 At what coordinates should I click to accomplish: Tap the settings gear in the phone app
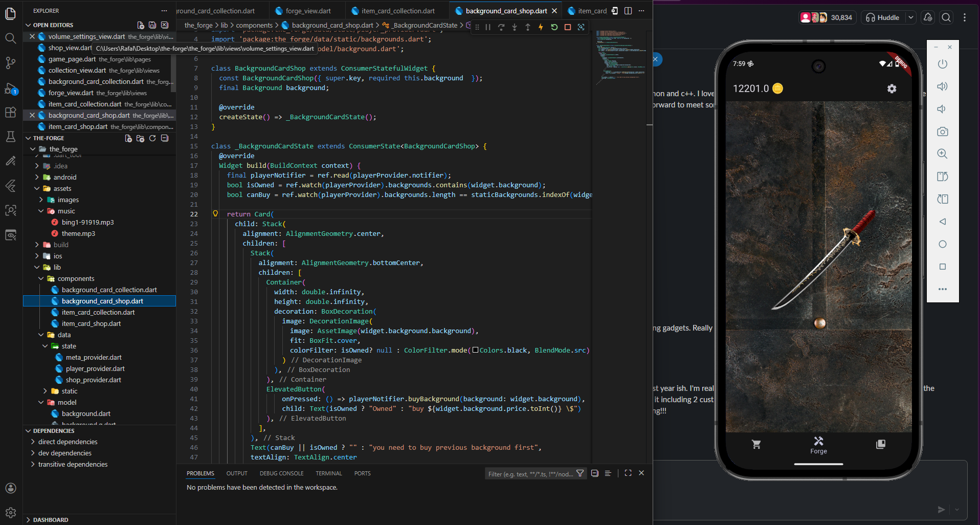(892, 89)
